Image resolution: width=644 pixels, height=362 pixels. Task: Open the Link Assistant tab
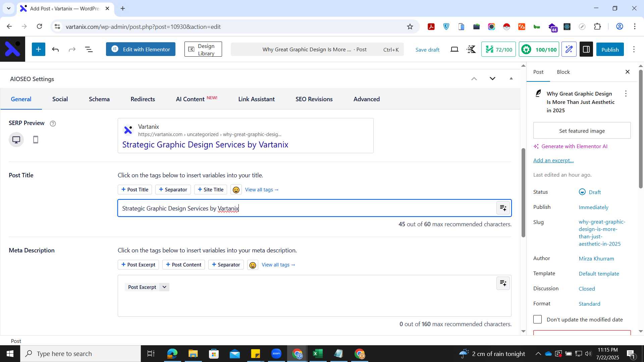tap(257, 99)
